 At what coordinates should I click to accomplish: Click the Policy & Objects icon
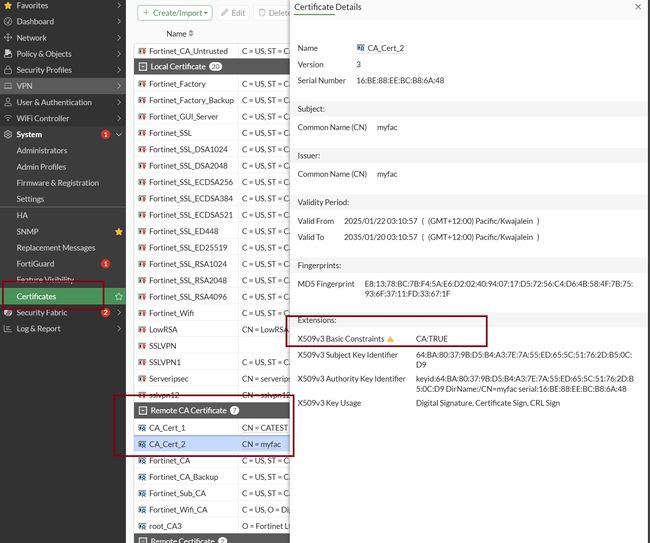tap(8, 54)
